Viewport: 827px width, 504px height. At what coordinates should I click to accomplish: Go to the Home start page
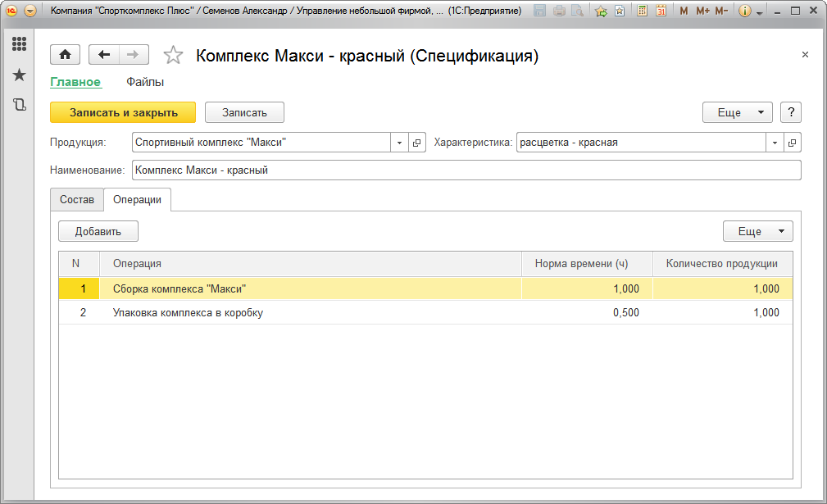(65, 54)
